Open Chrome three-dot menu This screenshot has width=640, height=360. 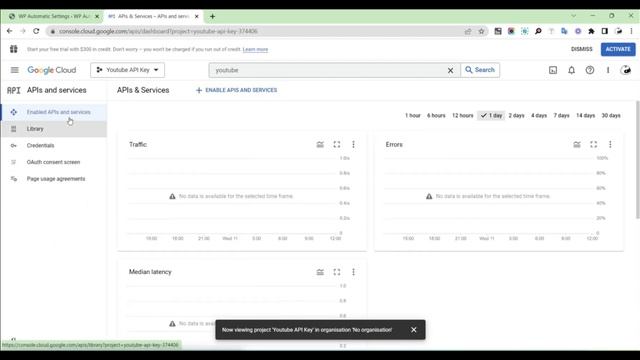coord(631,31)
